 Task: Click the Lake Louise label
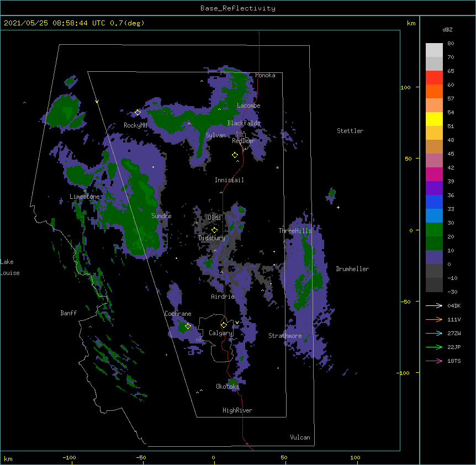[10, 267]
